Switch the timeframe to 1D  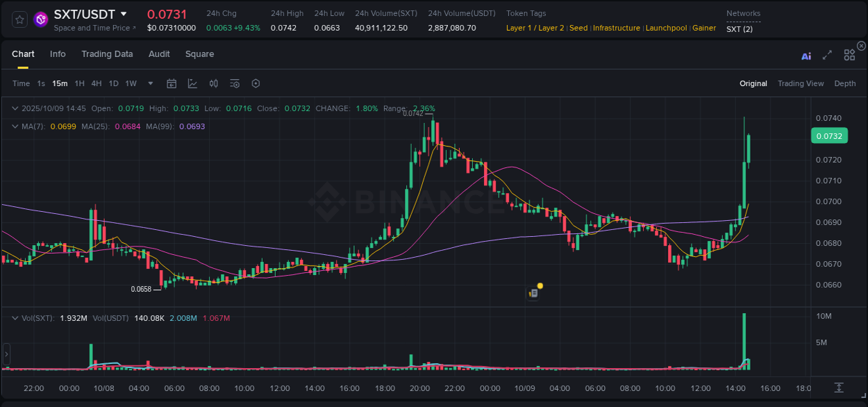point(112,83)
